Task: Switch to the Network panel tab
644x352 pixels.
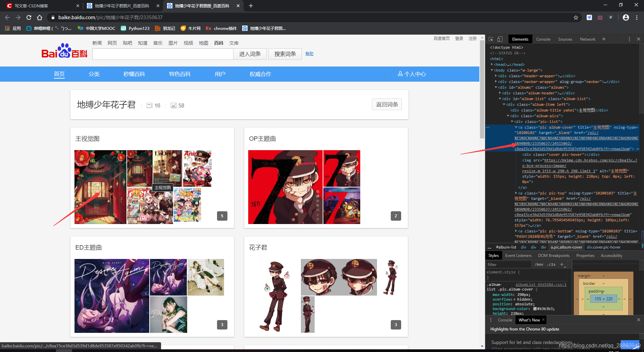Action: [588, 39]
